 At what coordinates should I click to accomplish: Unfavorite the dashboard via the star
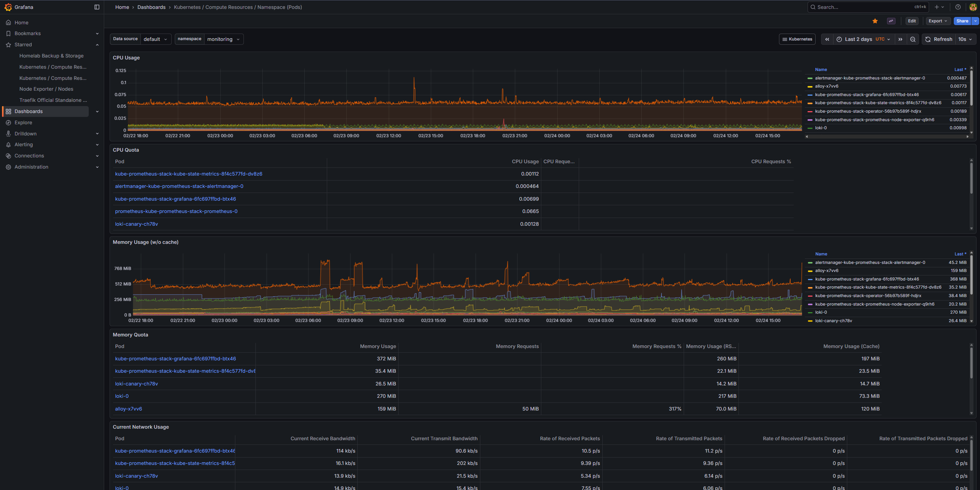click(x=875, y=21)
